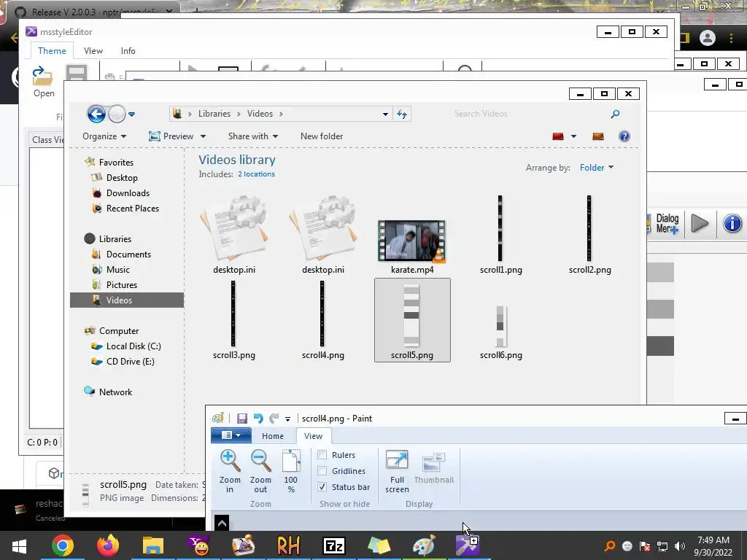Screen dimensions: 747x560
Task: Click the blue info icon in background window
Action: [x=732, y=223]
